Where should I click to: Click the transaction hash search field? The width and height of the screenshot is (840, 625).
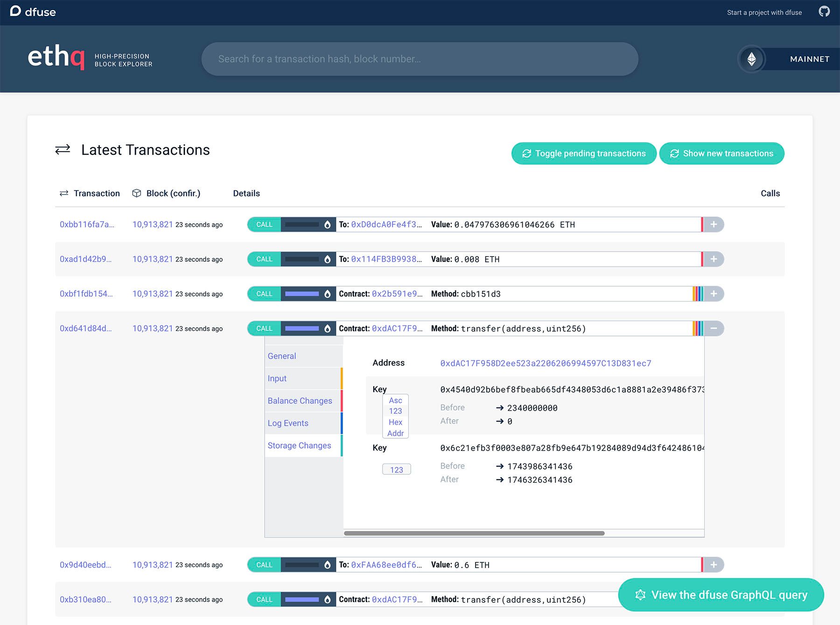pos(420,59)
